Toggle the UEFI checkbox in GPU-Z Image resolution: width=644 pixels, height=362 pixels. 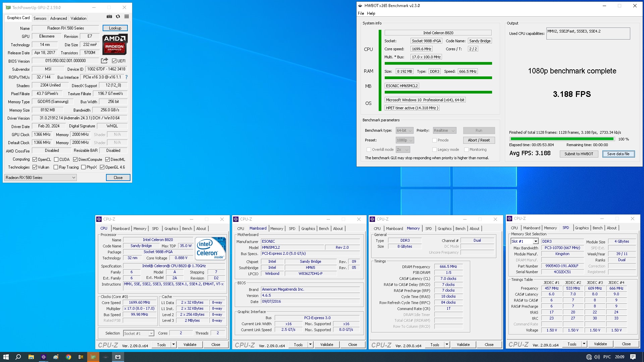tap(114, 61)
